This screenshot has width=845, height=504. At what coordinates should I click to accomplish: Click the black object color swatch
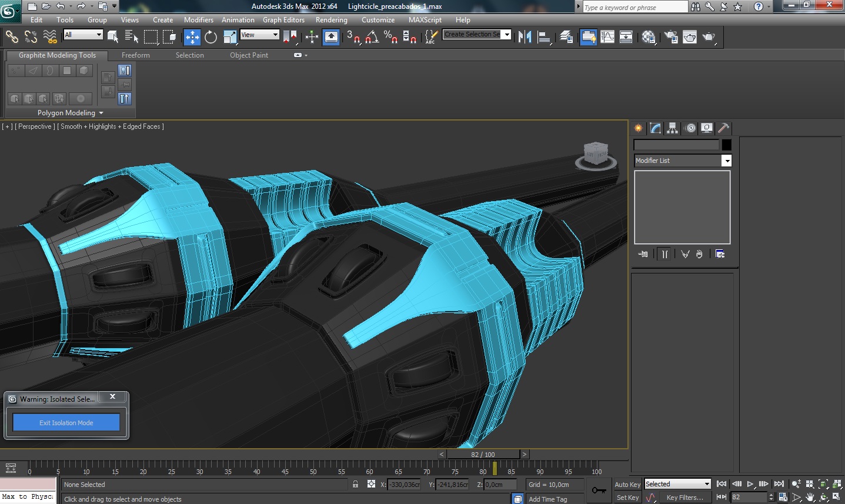[x=727, y=145]
